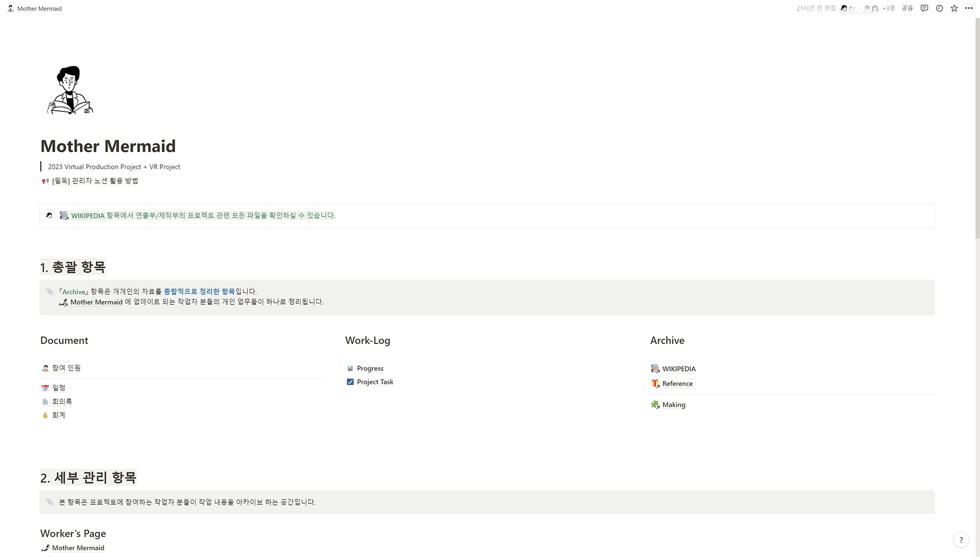Open the Reference page link

677,384
